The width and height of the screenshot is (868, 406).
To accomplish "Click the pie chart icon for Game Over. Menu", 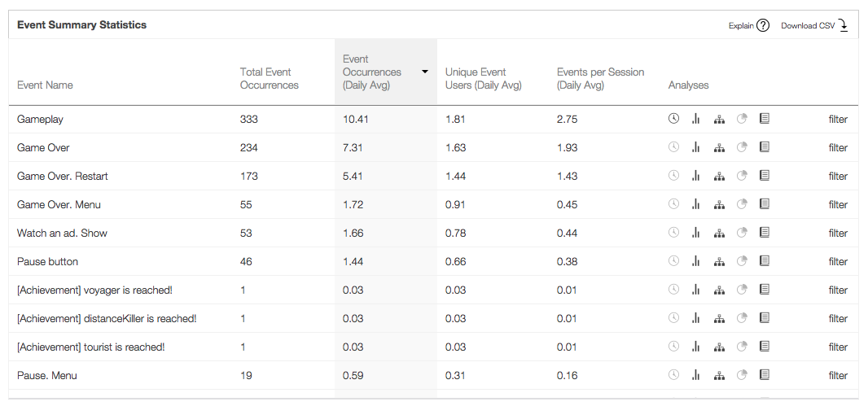I will [x=742, y=204].
